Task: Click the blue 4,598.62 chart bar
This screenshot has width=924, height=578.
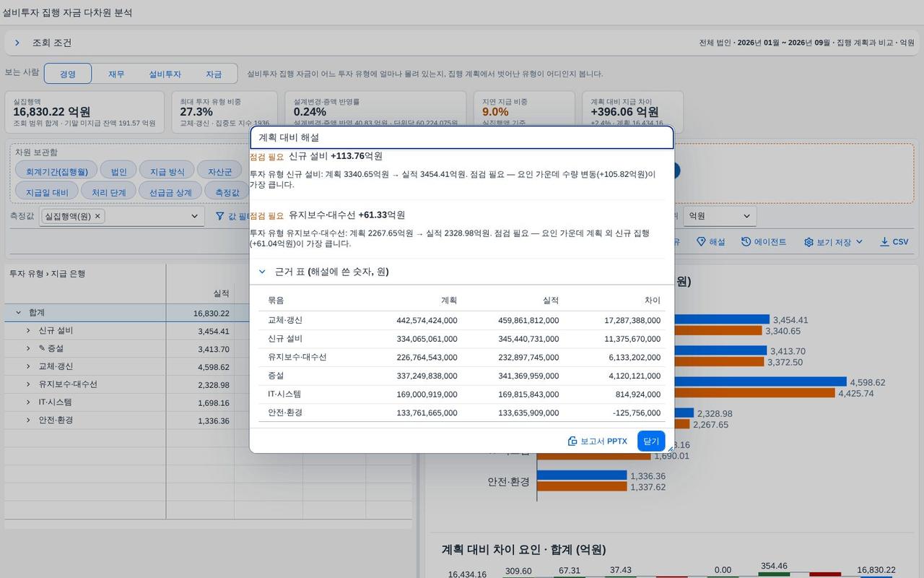Action: [x=692, y=382]
